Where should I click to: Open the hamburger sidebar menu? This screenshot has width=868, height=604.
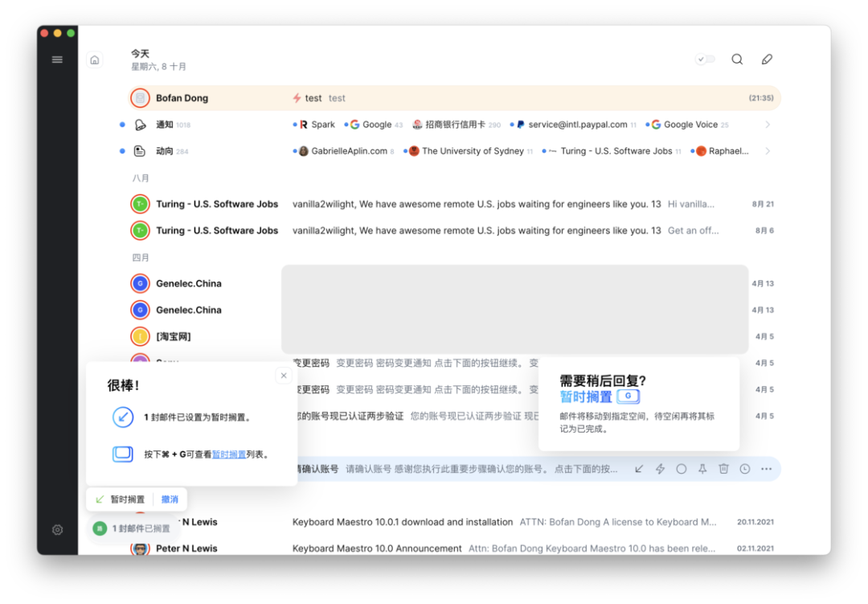[x=57, y=60]
